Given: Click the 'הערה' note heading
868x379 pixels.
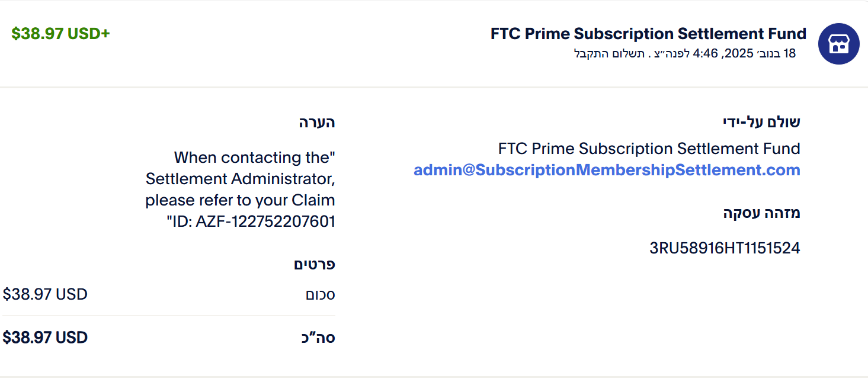Looking at the screenshot, I should pos(317,123).
